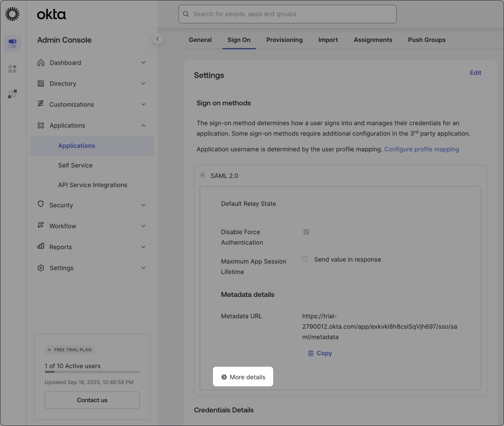Click the Dashboard home icon

pos(41,63)
